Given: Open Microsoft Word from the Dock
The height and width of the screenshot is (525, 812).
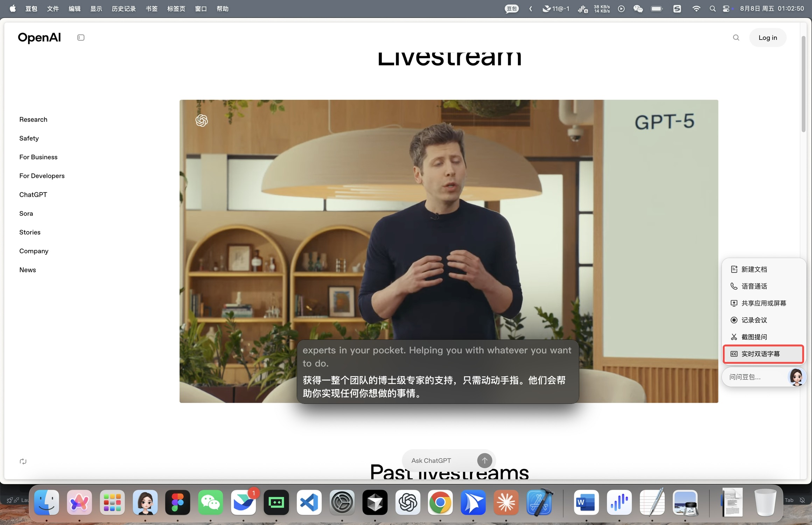Looking at the screenshot, I should [x=586, y=503].
